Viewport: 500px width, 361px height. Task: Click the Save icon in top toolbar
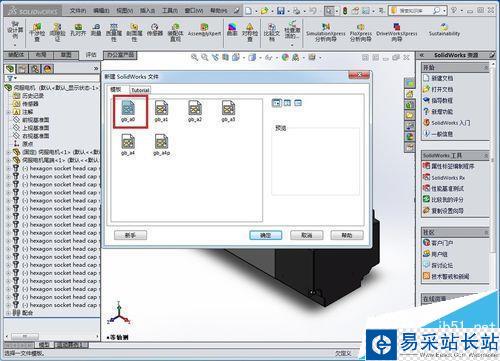(281, 11)
